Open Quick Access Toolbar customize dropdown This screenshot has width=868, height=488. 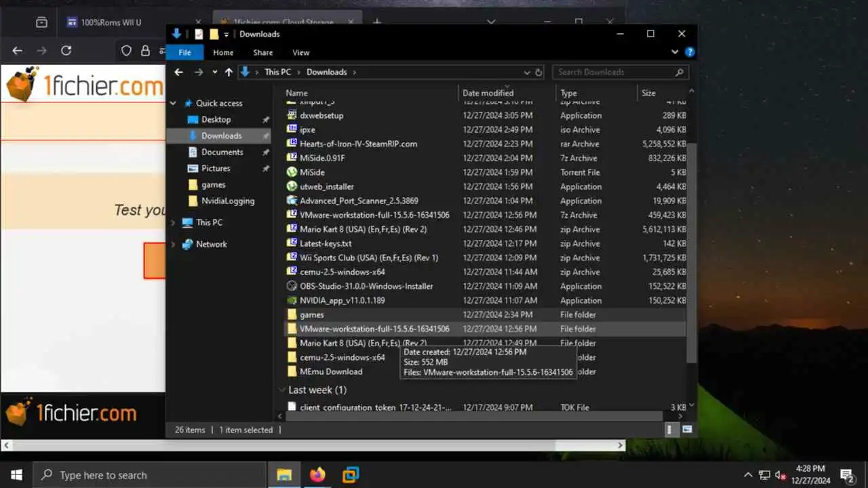pyautogui.click(x=226, y=35)
